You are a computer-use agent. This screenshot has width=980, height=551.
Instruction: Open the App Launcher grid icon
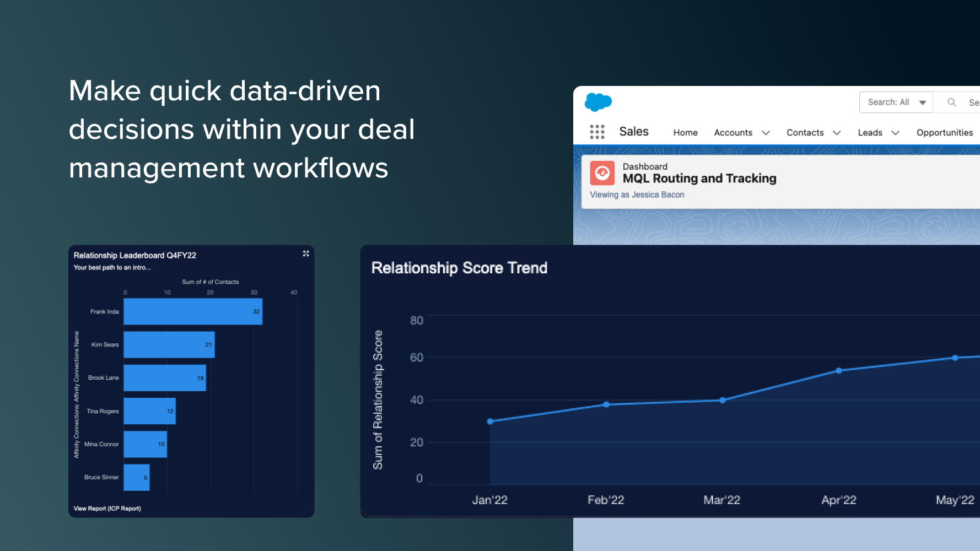click(597, 132)
